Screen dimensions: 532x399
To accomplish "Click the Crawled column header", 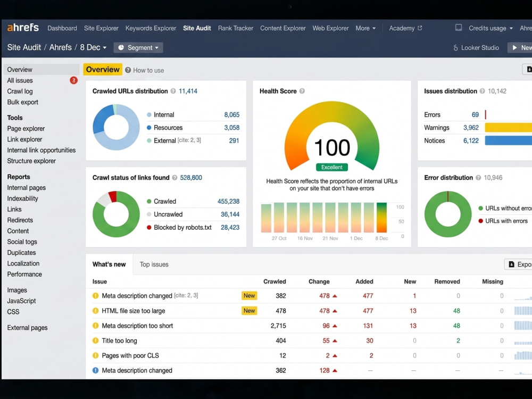I will point(275,281).
